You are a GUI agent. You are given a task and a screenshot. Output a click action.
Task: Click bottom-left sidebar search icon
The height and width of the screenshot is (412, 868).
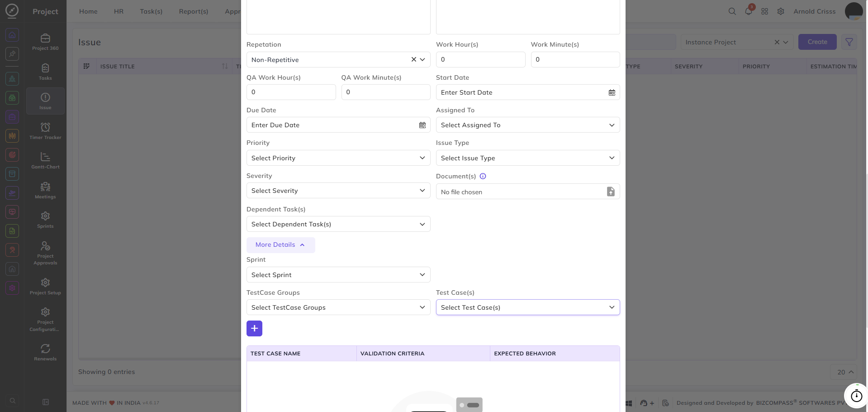pyautogui.click(x=13, y=401)
